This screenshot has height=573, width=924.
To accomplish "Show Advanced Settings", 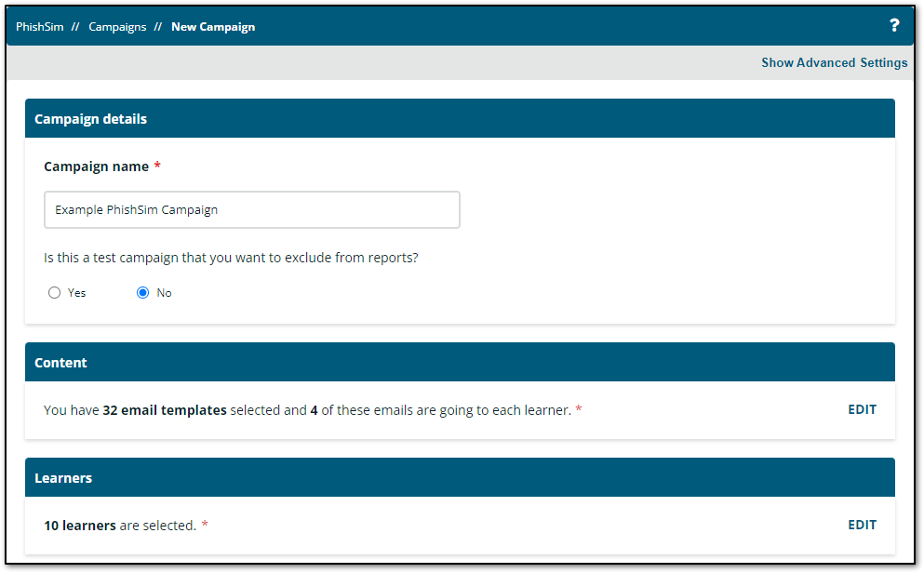I will coord(834,63).
